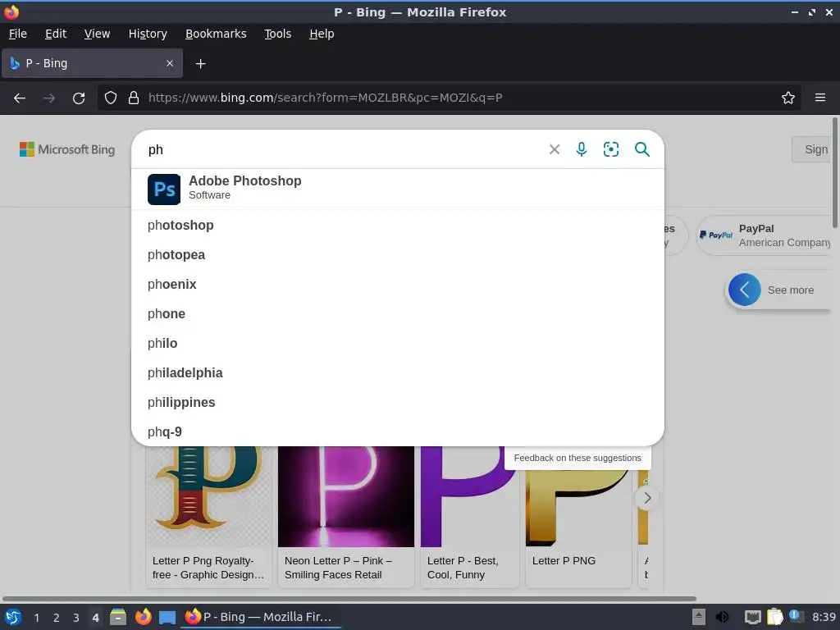
Task: Open Firefox application hamburger menu
Action: (x=820, y=98)
